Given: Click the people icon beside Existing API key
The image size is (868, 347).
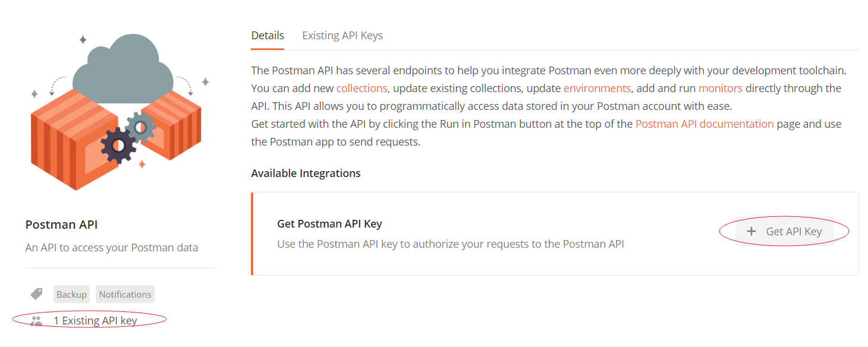Looking at the screenshot, I should 37,321.
